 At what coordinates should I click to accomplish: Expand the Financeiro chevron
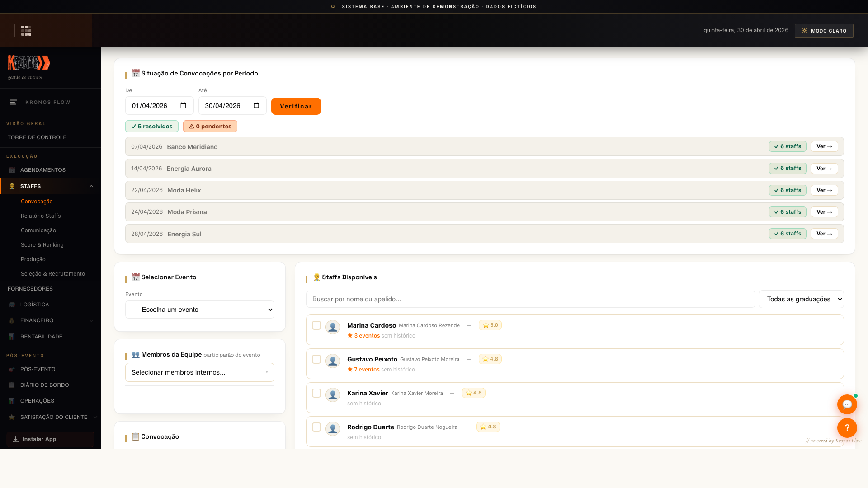pos(91,320)
